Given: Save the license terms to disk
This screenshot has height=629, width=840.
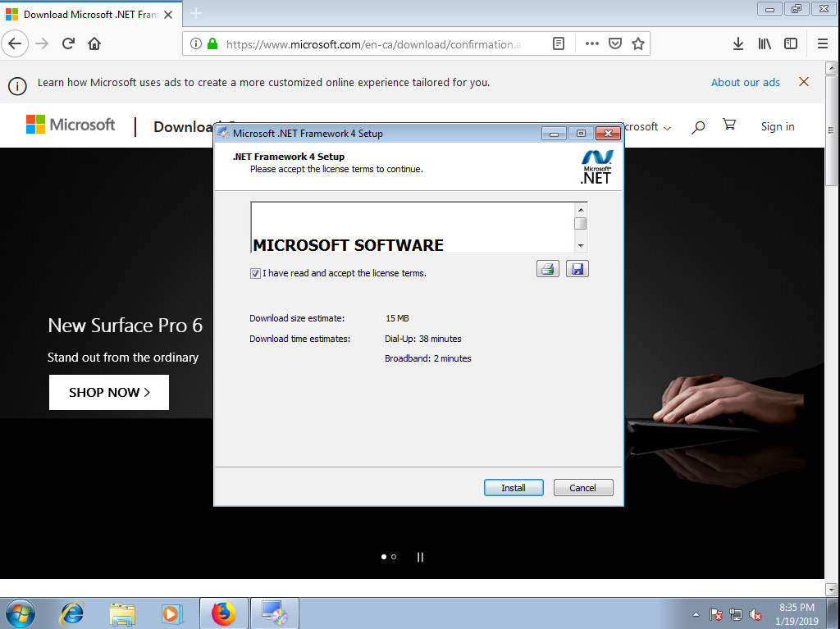Looking at the screenshot, I should 577,268.
